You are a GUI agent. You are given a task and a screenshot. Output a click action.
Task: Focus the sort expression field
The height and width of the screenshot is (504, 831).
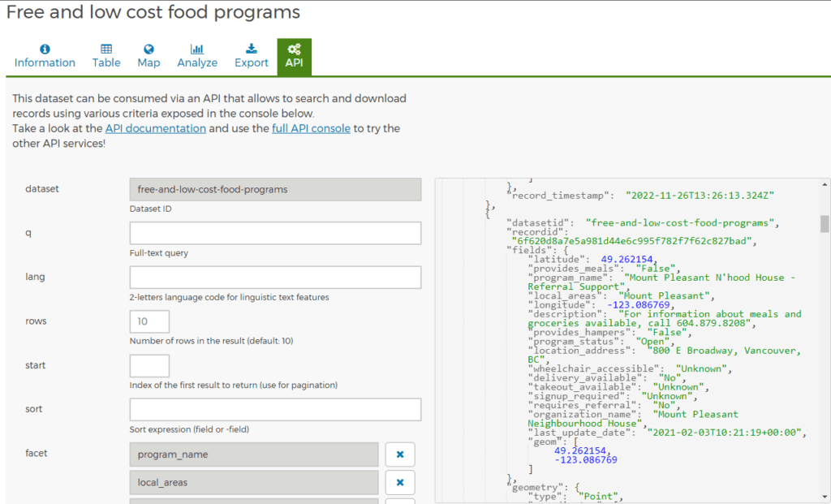(275, 410)
